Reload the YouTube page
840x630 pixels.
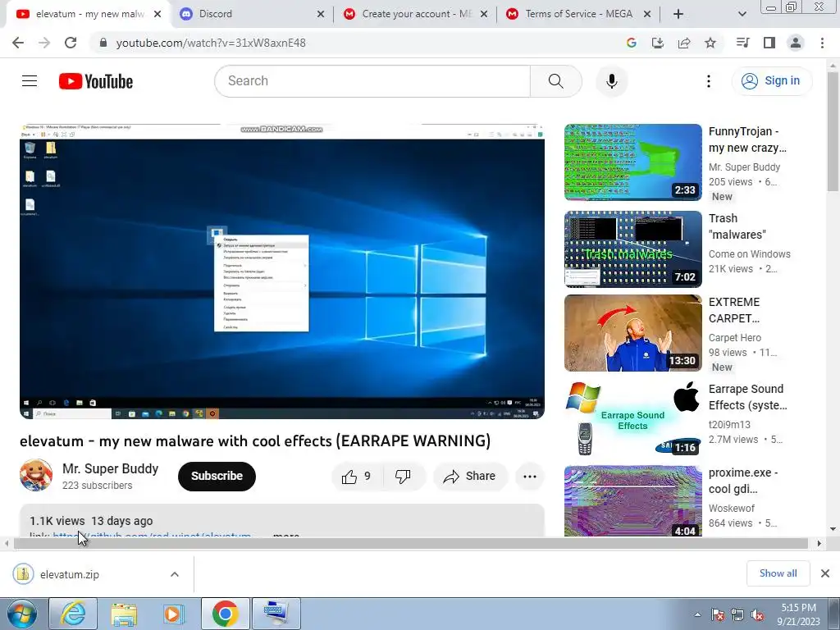[x=71, y=43]
